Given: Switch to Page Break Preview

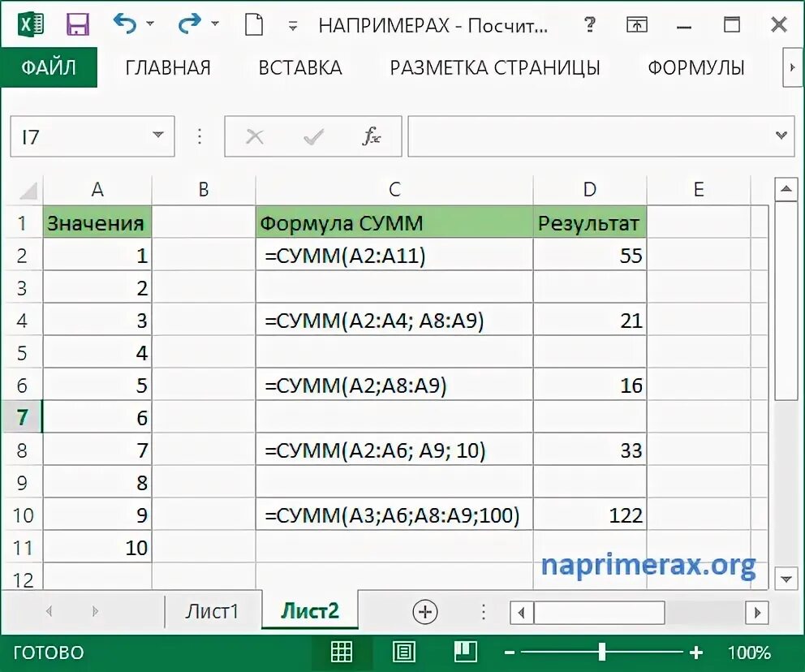Looking at the screenshot, I should 466,652.
